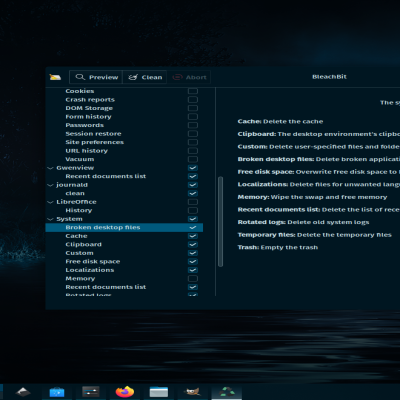
Task: Check the Site preferences box
Action: click(193, 142)
